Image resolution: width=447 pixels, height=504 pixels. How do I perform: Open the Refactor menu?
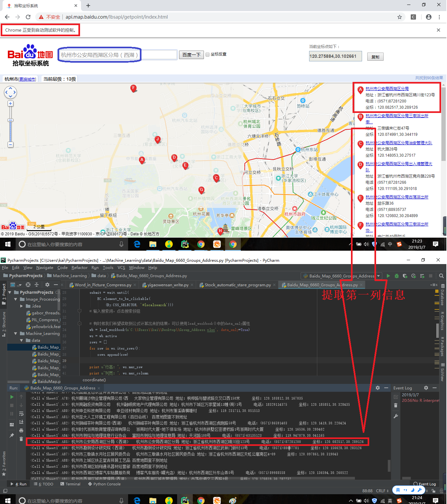coord(79,268)
